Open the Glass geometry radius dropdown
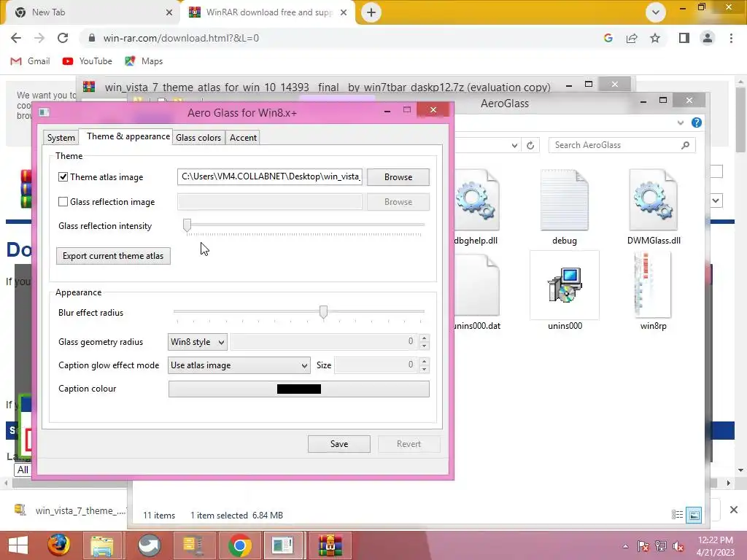Screen dimensions: 747x560 [197, 341]
